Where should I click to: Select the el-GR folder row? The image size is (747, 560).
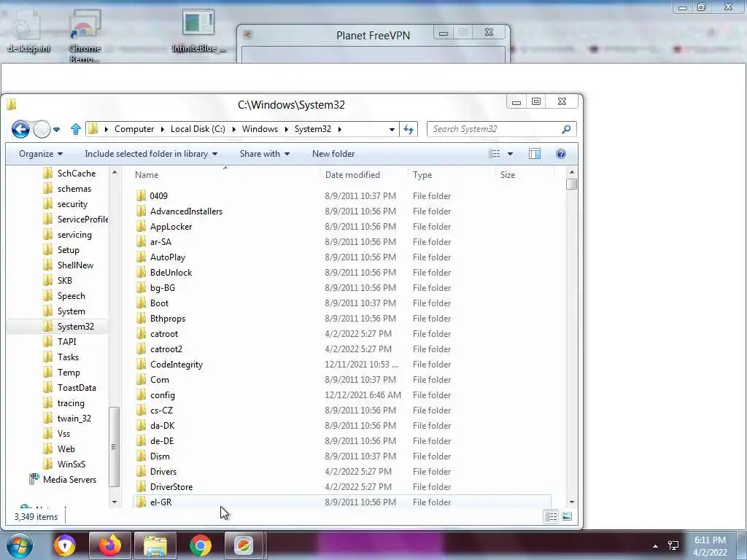[x=341, y=502]
